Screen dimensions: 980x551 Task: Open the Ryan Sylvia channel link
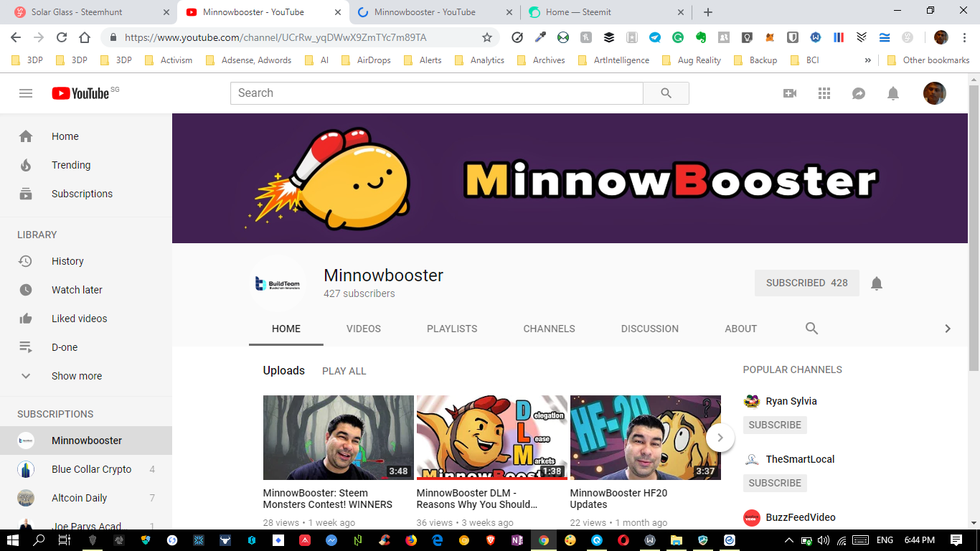791,401
